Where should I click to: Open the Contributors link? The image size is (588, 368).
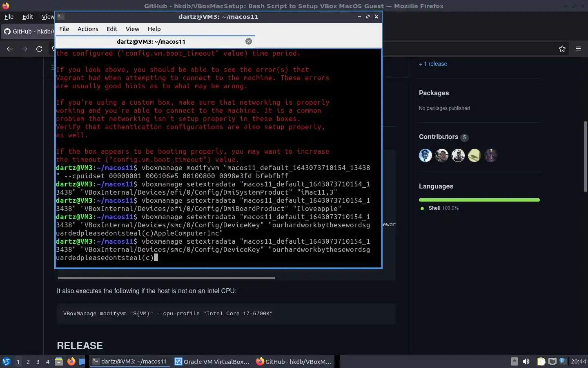coord(439,137)
